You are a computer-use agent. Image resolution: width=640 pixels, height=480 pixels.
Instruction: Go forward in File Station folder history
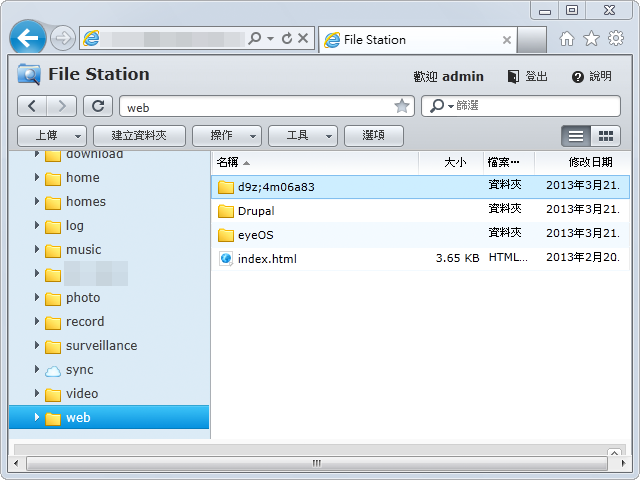point(62,106)
